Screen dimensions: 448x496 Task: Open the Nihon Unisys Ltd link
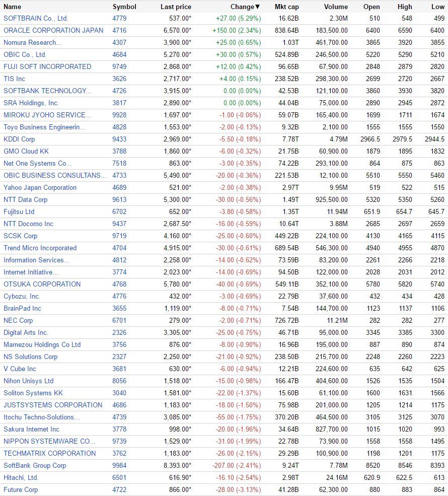point(29,381)
